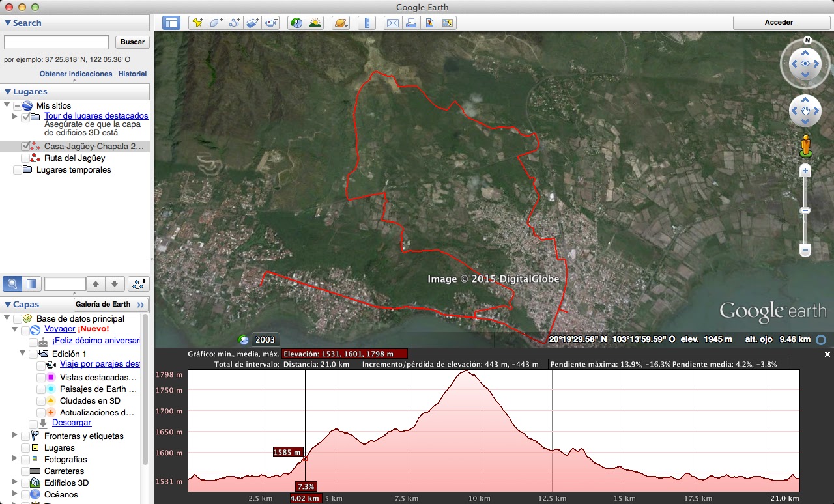Play tour path button in Lugares
Viewport: 834px width, 504px height.
point(139,284)
